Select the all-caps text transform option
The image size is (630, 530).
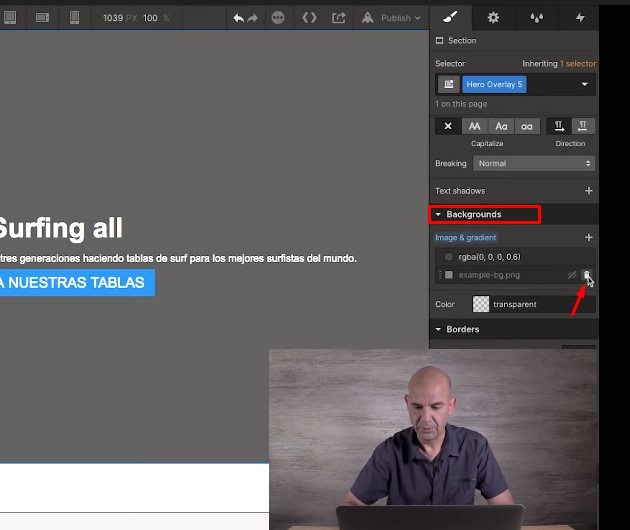point(474,126)
